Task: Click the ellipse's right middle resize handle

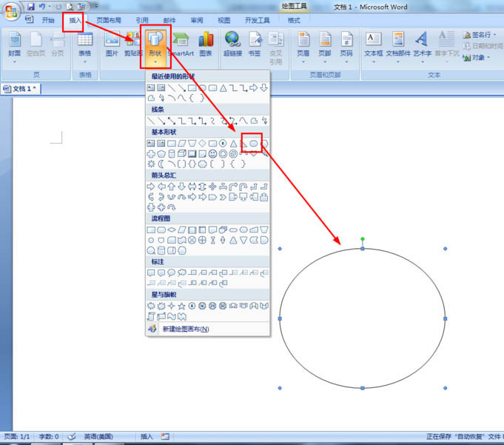Action: (x=446, y=318)
